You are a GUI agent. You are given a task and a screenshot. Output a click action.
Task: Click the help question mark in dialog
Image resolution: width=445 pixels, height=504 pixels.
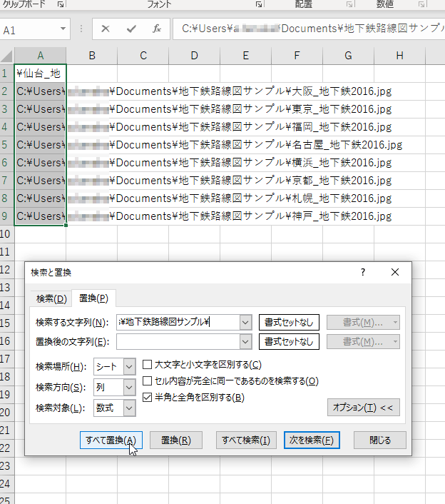[x=363, y=272]
